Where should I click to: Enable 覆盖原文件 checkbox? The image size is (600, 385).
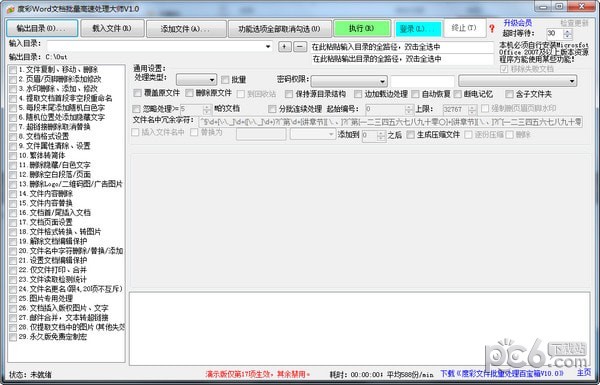click(137, 93)
